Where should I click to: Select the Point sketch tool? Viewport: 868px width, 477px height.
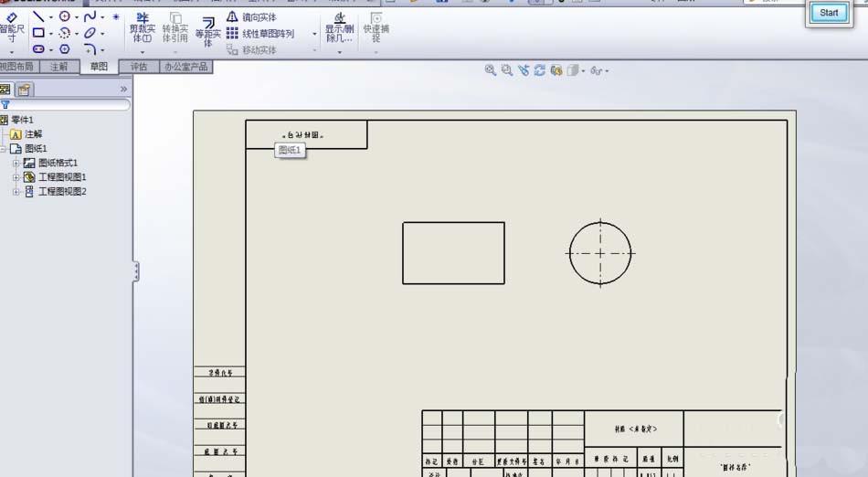(x=116, y=17)
